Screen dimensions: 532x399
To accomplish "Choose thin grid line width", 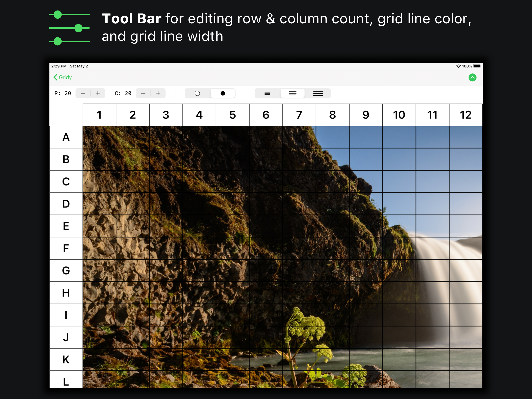I will [267, 93].
